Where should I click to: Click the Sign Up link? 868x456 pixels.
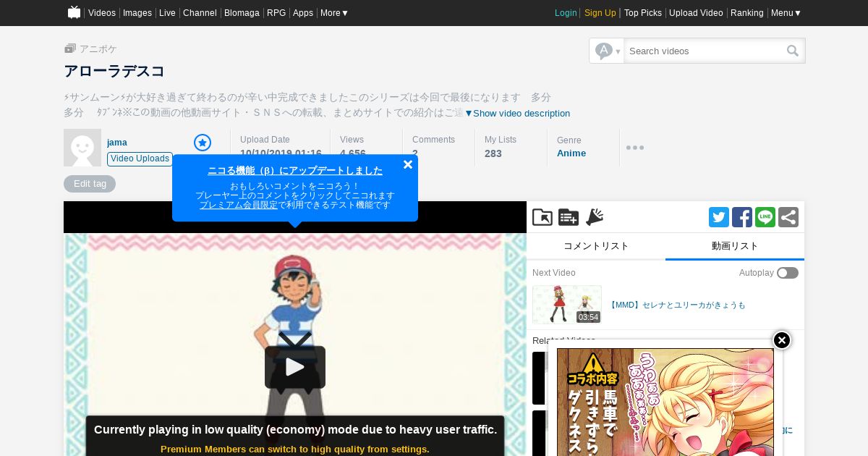point(600,13)
